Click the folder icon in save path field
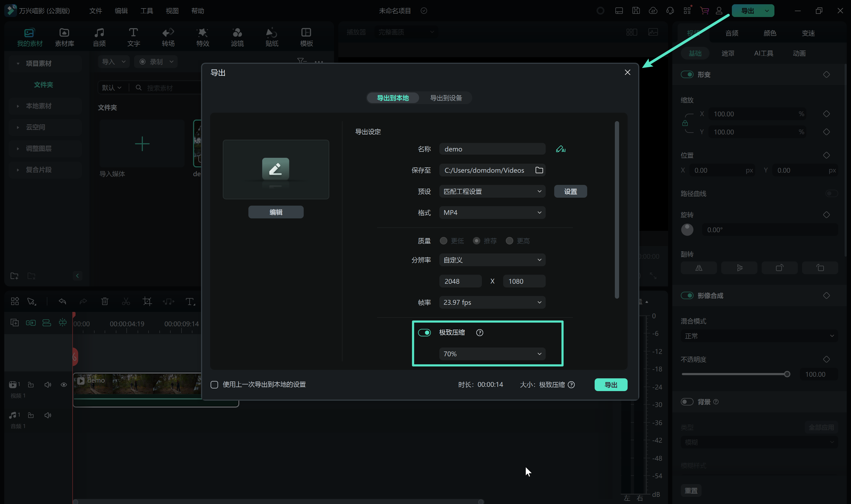 (539, 170)
